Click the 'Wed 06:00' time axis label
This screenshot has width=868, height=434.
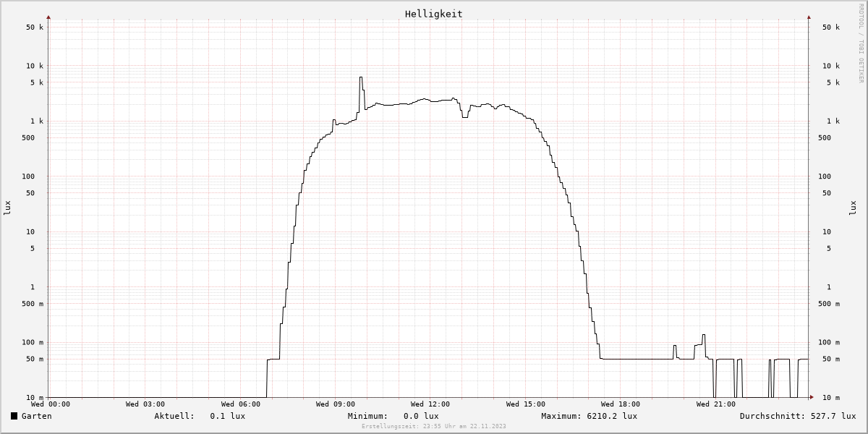(x=241, y=404)
